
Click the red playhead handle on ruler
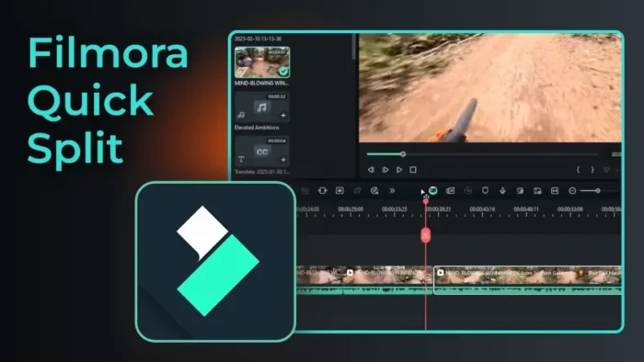[x=426, y=201]
